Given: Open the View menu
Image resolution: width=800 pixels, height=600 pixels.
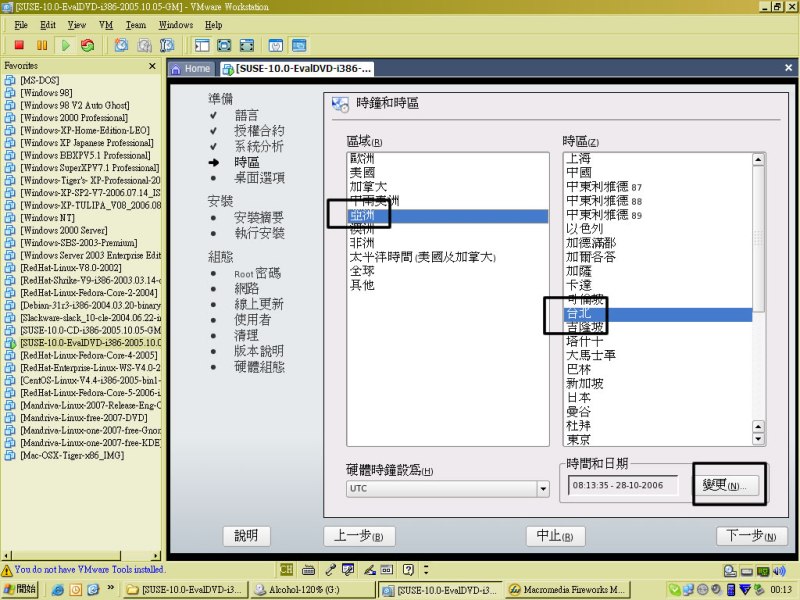Looking at the screenshot, I should pos(77,24).
